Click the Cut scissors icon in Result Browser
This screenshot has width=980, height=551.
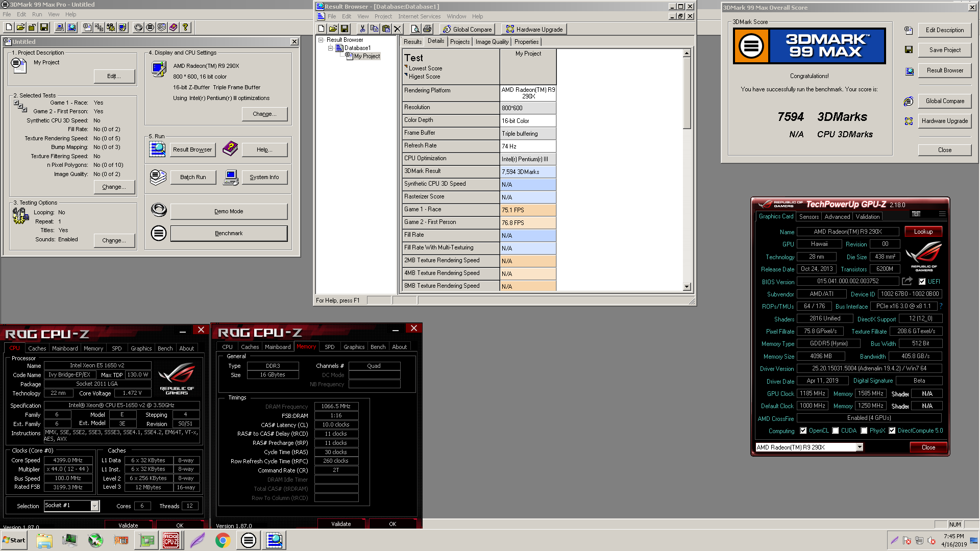[362, 29]
